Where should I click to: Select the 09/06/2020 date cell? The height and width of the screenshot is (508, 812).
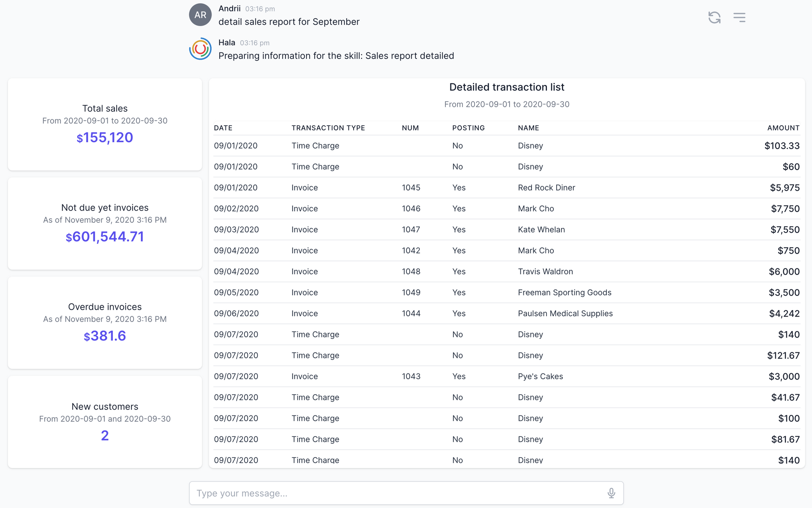click(236, 313)
